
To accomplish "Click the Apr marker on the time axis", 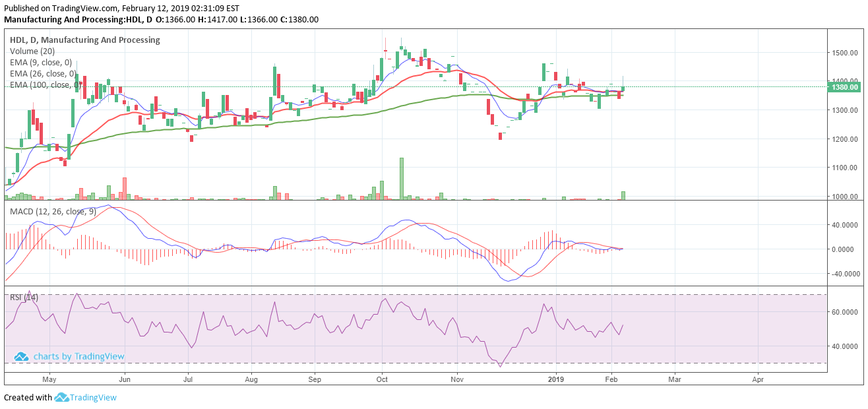I will [x=758, y=380].
